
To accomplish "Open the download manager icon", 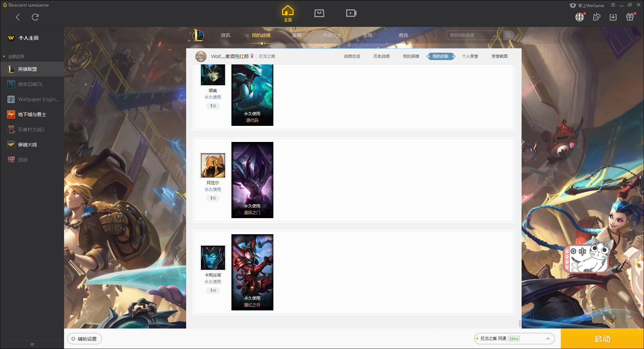I will [x=613, y=17].
